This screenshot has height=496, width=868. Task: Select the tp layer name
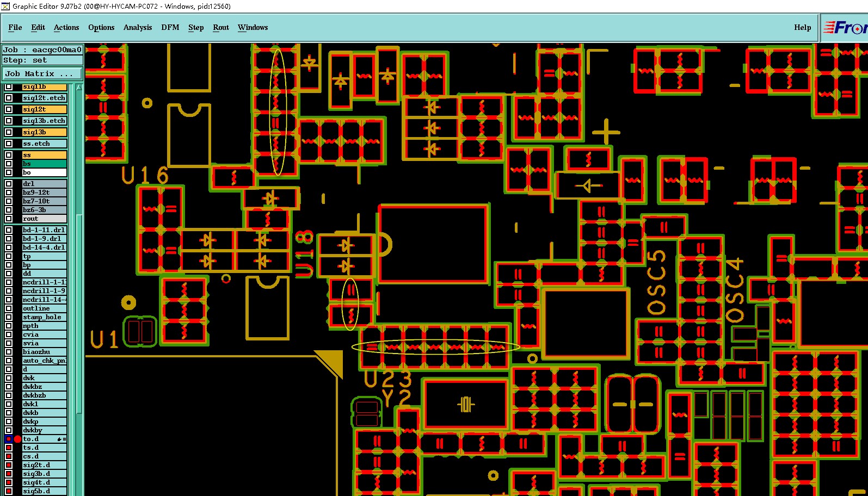[x=44, y=256]
